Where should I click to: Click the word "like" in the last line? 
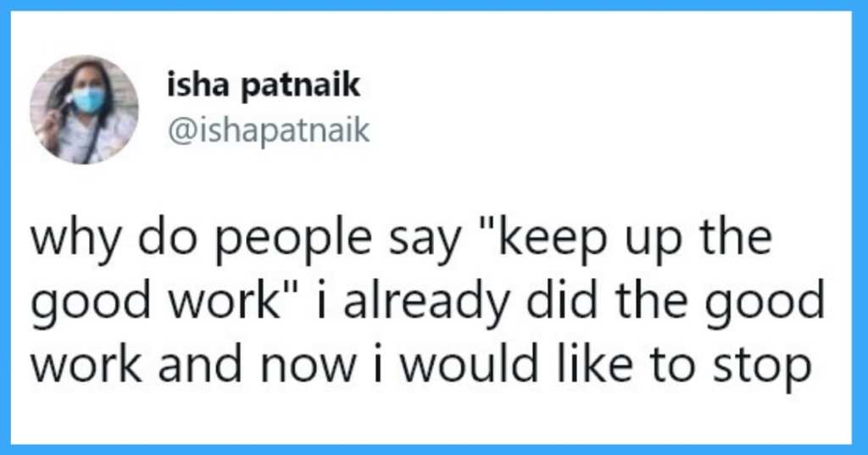[x=594, y=364]
